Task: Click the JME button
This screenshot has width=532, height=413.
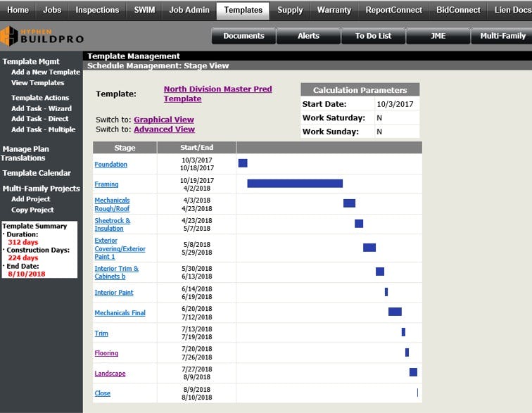Action: [x=438, y=36]
